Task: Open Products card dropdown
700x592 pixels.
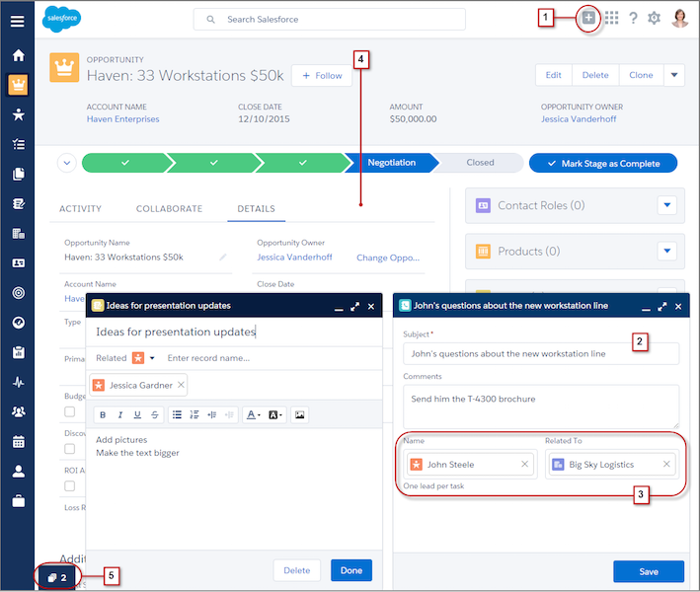Action: click(x=667, y=251)
